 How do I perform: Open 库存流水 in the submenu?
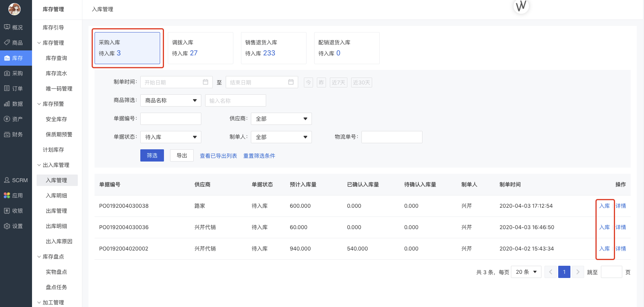point(56,73)
